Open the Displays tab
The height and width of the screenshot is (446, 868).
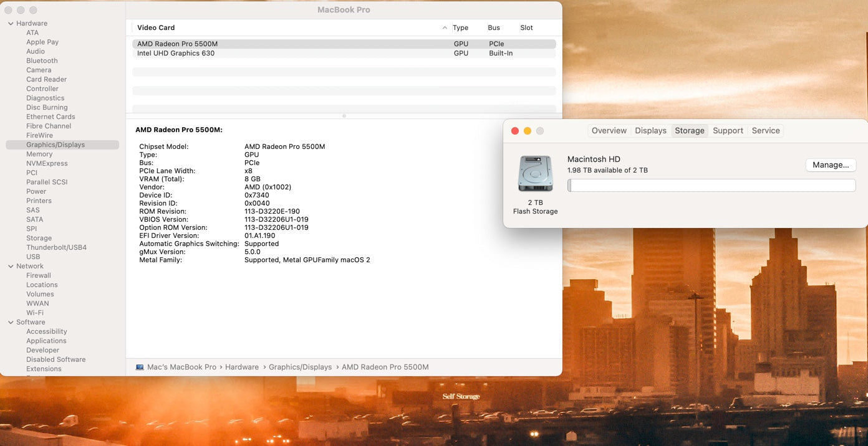(x=650, y=131)
